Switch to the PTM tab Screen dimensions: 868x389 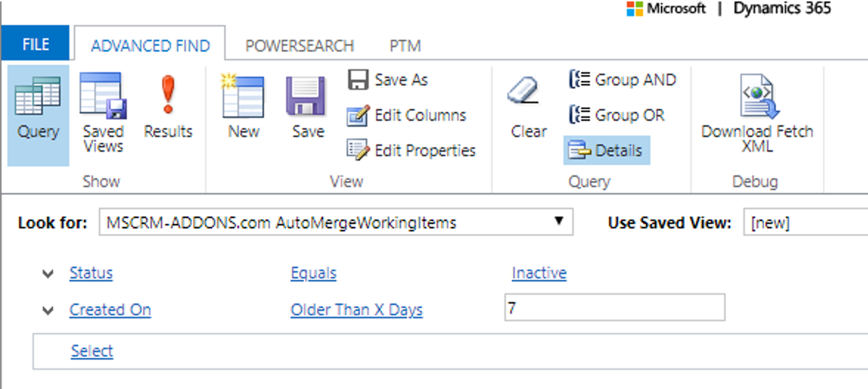tap(405, 46)
